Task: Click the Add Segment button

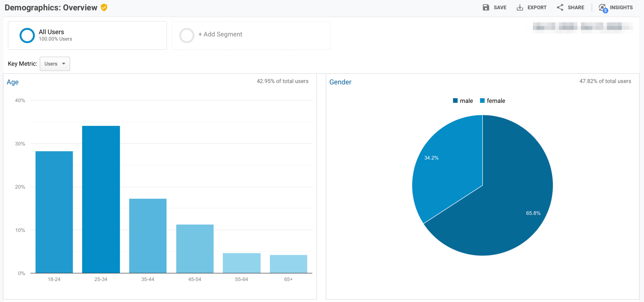Action: 220,34
